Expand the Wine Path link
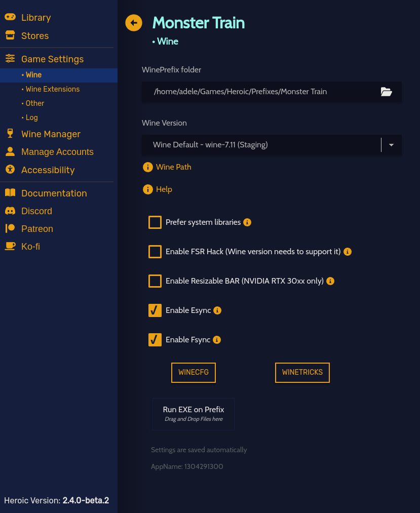Screen dimensions: 420x513 point(173,167)
